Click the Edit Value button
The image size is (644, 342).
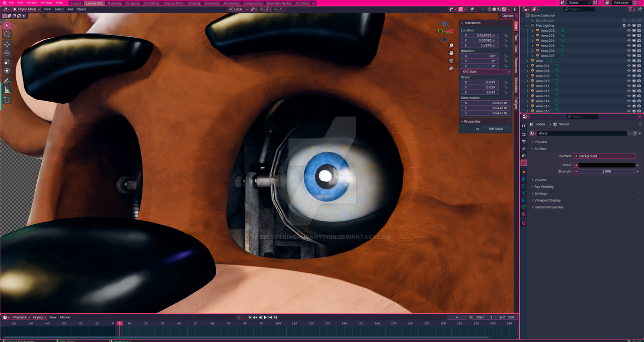click(496, 129)
